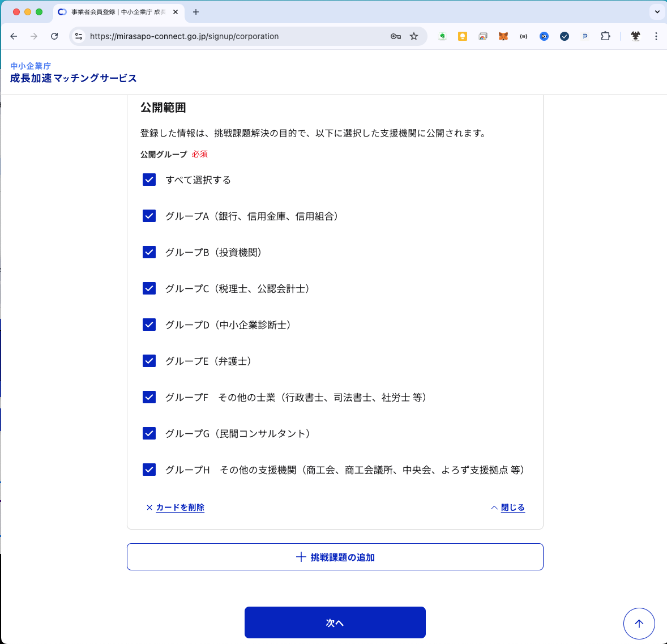Uncheck the すべて選択する checkbox
667x644 pixels.
[x=149, y=180]
